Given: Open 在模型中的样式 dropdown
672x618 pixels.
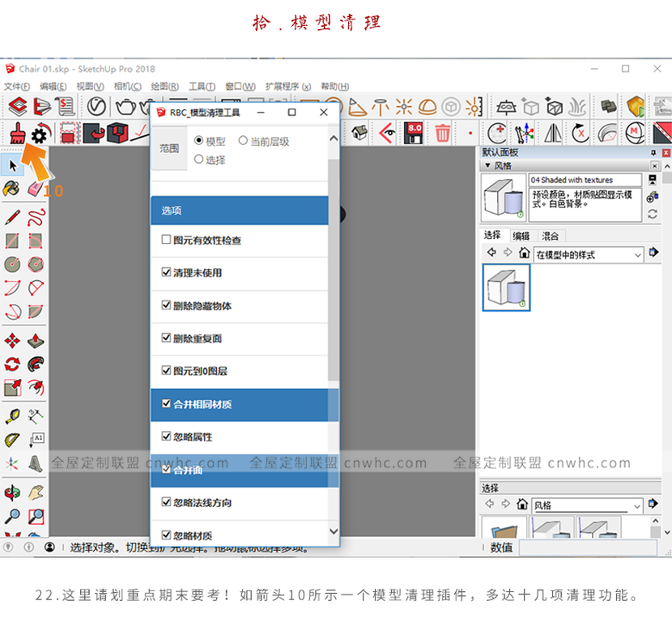Looking at the screenshot, I should point(589,255).
